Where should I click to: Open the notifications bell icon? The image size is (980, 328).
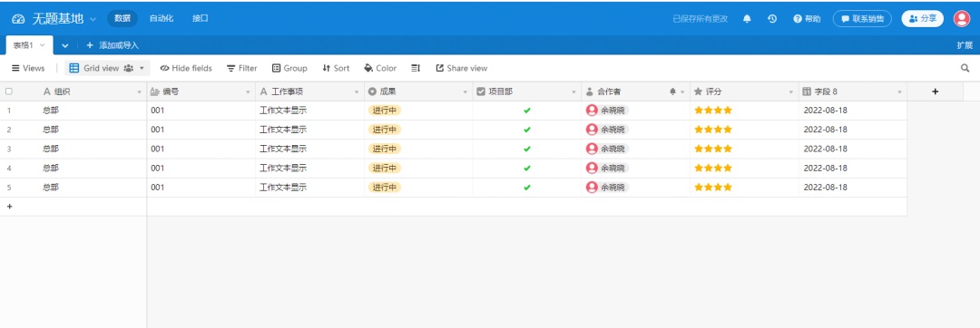pos(747,19)
